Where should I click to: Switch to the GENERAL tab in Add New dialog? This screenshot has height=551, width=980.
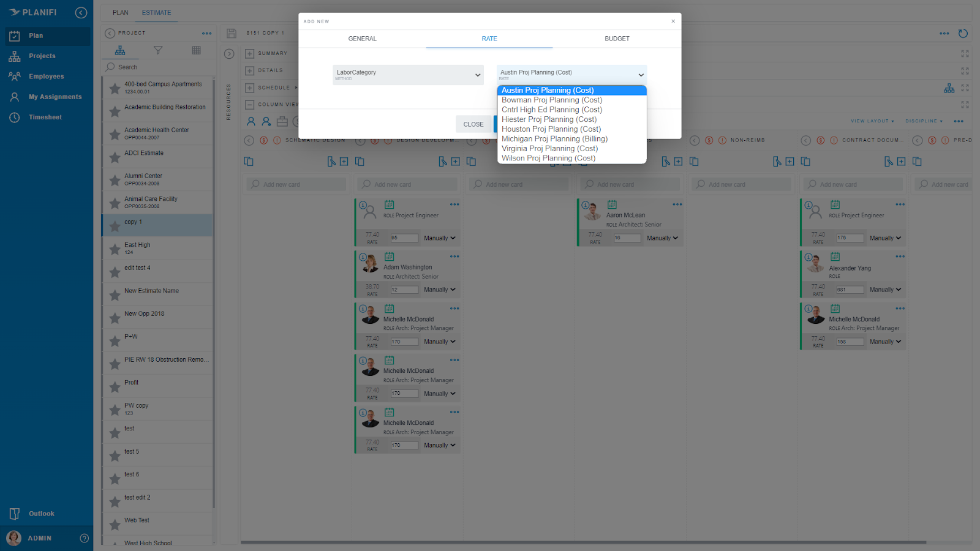(362, 39)
